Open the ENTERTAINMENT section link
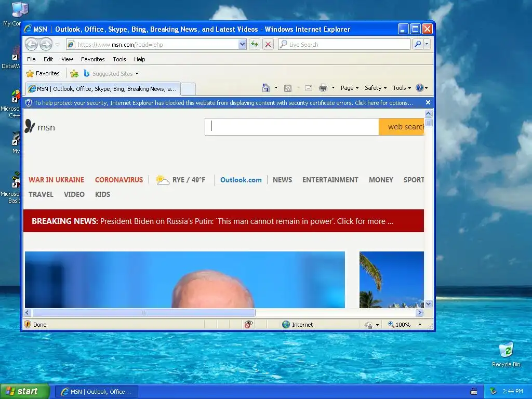 point(330,180)
